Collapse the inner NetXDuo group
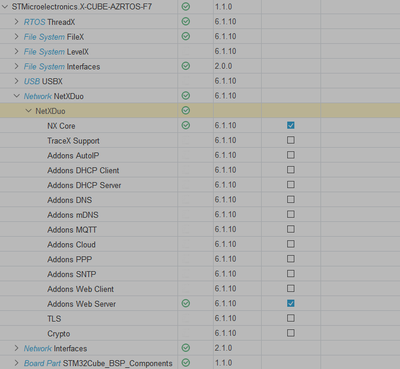The width and height of the screenshot is (400, 369). click(29, 111)
